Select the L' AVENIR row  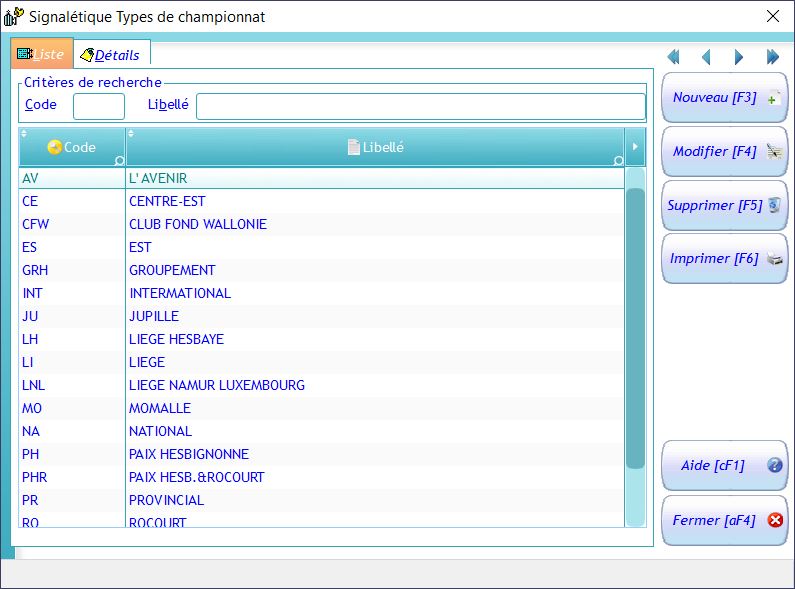[x=321, y=178]
